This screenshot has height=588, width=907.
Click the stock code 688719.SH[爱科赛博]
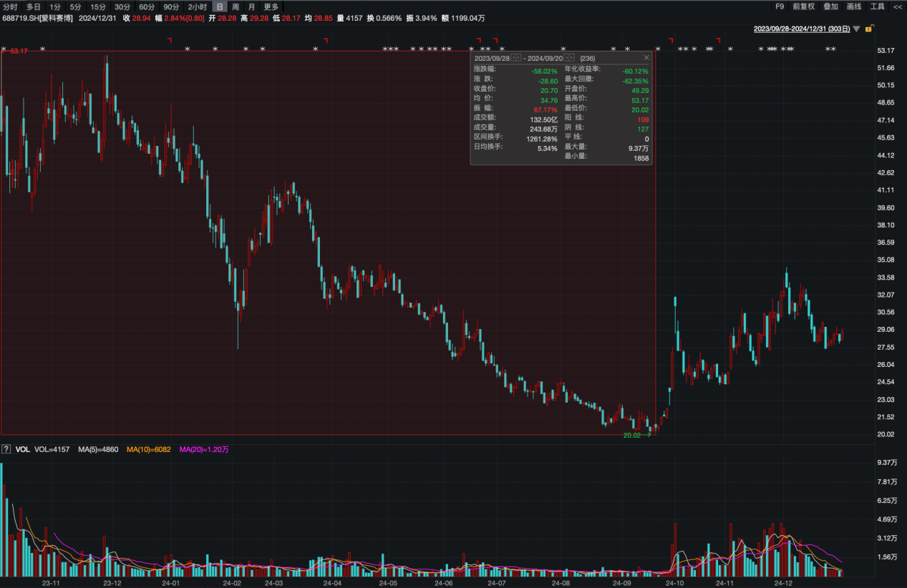37,18
